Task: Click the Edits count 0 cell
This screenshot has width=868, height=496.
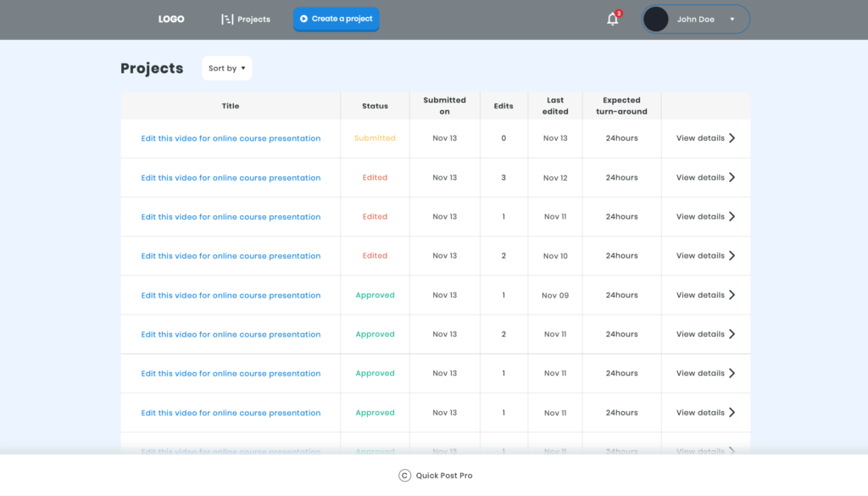Action: 504,138
